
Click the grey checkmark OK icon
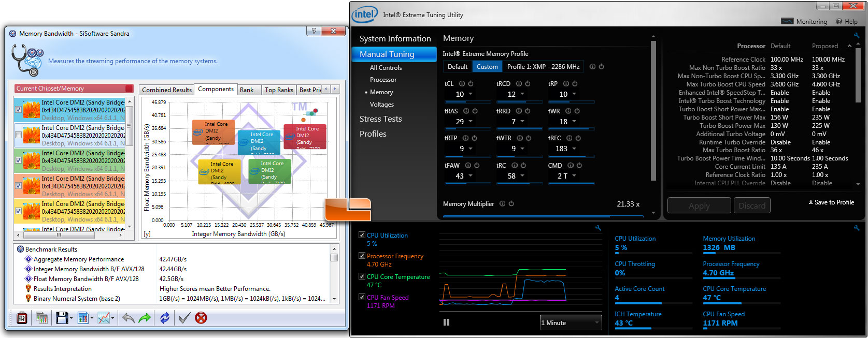click(x=184, y=318)
